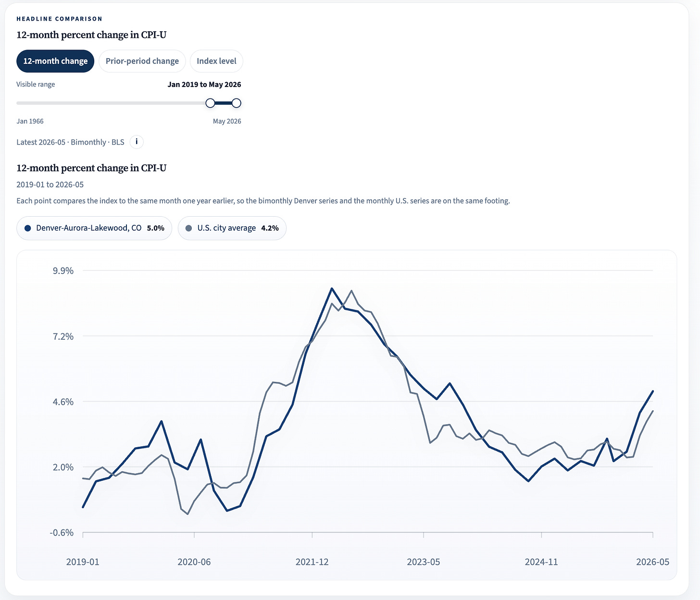This screenshot has width=700, height=600.
Task: Click the 'HEADLINE COMPARISON' heading
Action: pyautogui.click(x=59, y=19)
